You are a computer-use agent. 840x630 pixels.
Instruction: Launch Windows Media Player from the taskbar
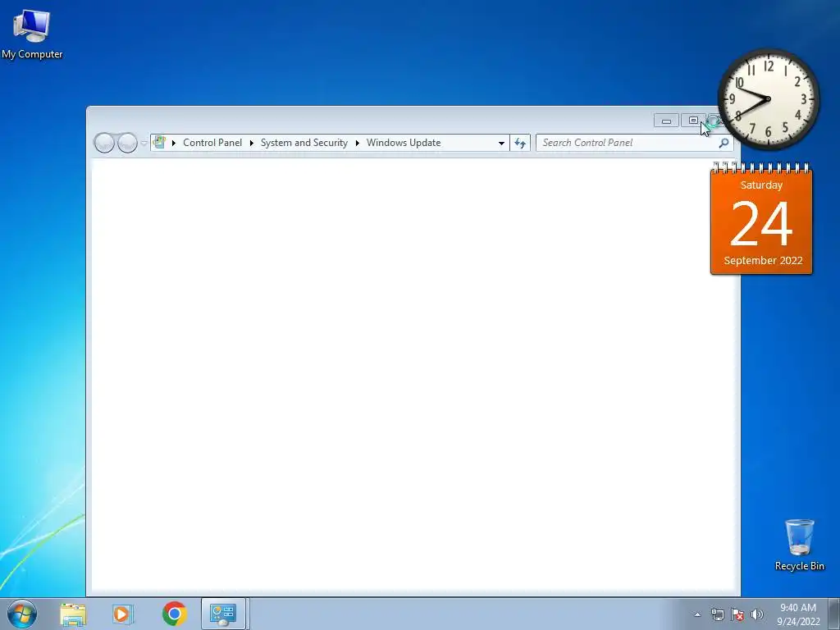tap(122, 614)
